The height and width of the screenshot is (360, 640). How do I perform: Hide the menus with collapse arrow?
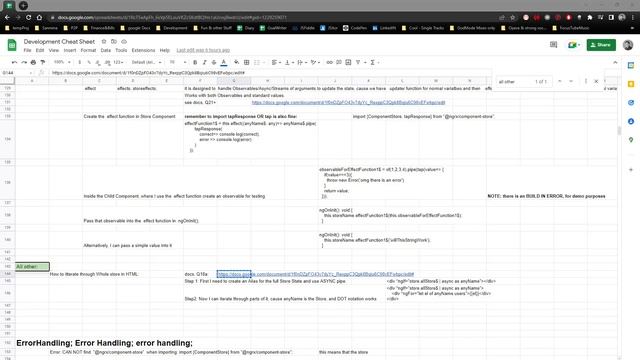coord(615,62)
